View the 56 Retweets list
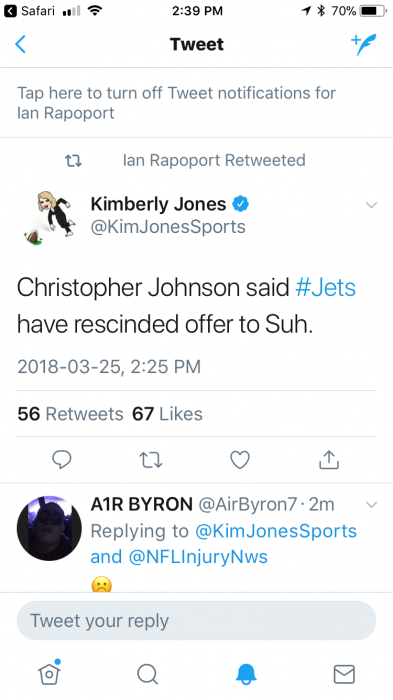Viewport: 393px width, 700px height. 71,414
